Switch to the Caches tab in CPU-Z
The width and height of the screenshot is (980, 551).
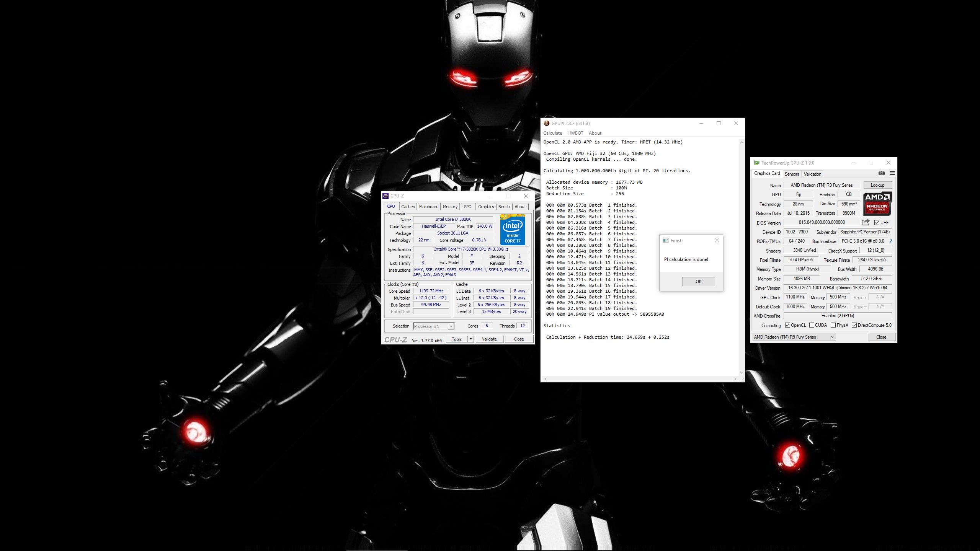point(408,207)
